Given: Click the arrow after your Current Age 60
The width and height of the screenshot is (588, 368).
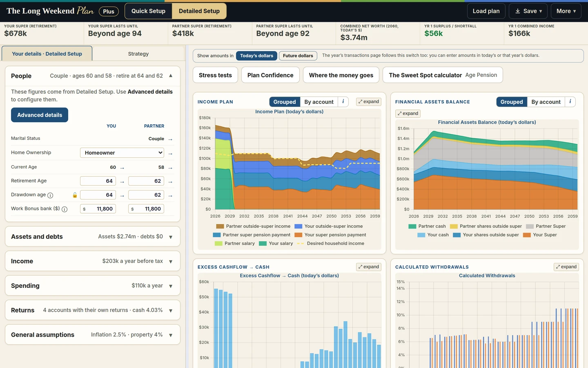Looking at the screenshot, I should (122, 168).
